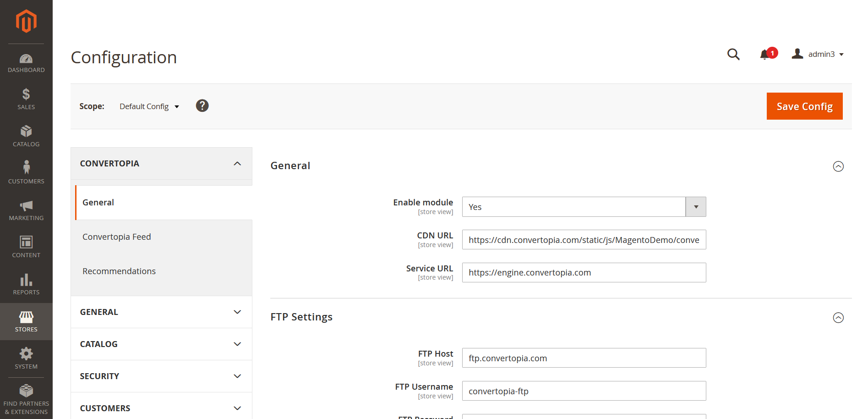Collapse the Convertopia section chevron
This screenshot has height=419, width=868.
(x=237, y=164)
